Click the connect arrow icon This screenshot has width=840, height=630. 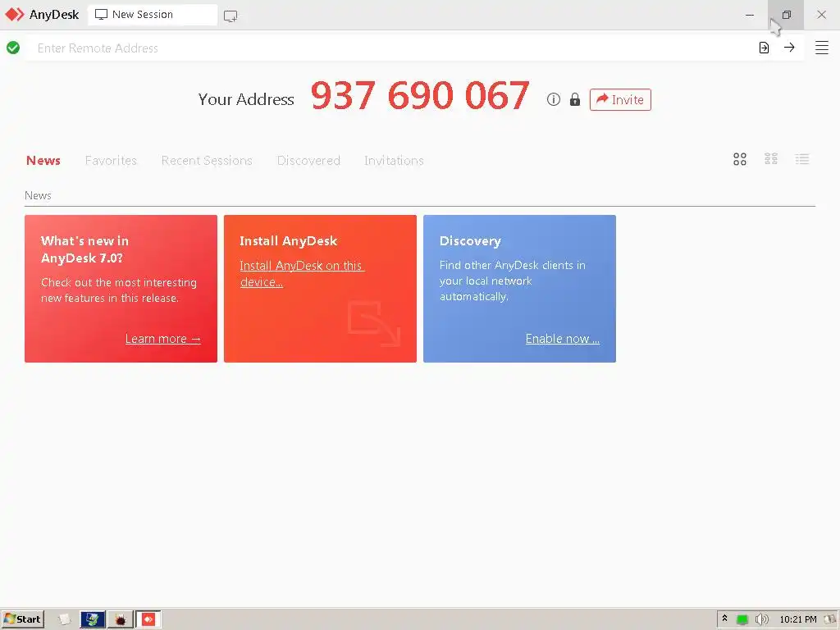(x=789, y=48)
